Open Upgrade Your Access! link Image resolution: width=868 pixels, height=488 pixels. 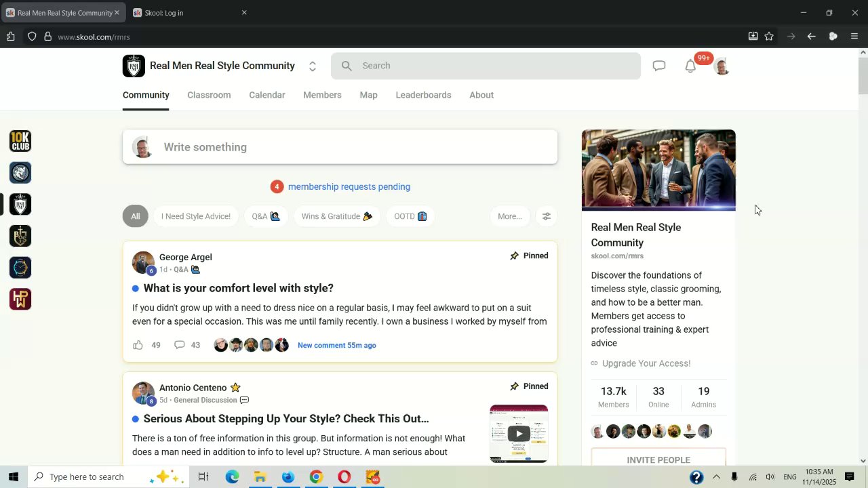click(646, 363)
